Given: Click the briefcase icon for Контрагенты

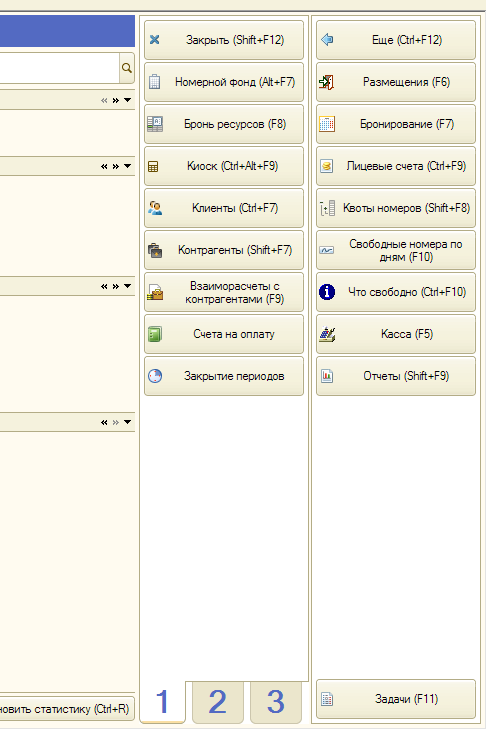Looking at the screenshot, I should [155, 250].
